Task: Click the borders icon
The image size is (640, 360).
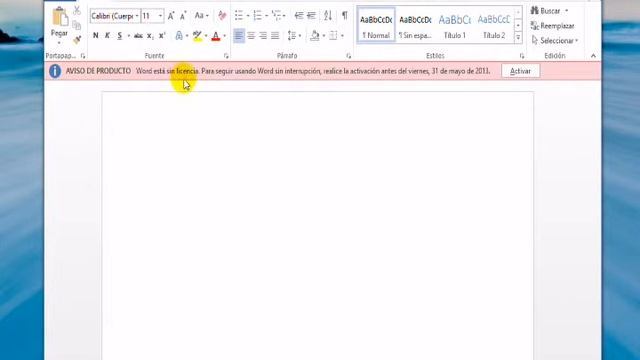Action: pos(333,36)
